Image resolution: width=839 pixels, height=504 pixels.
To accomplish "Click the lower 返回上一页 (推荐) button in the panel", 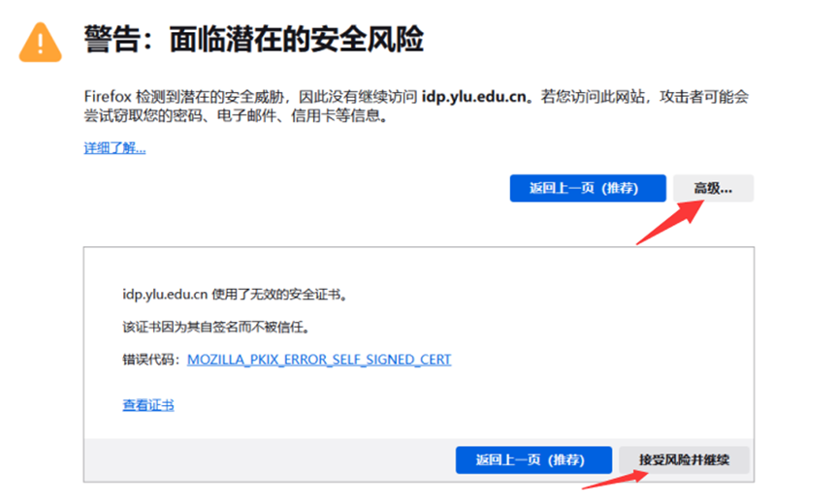I will click(533, 459).
